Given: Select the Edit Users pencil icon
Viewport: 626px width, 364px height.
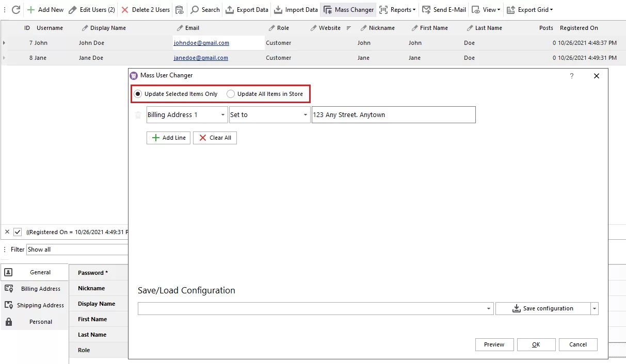Looking at the screenshot, I should (x=73, y=9).
